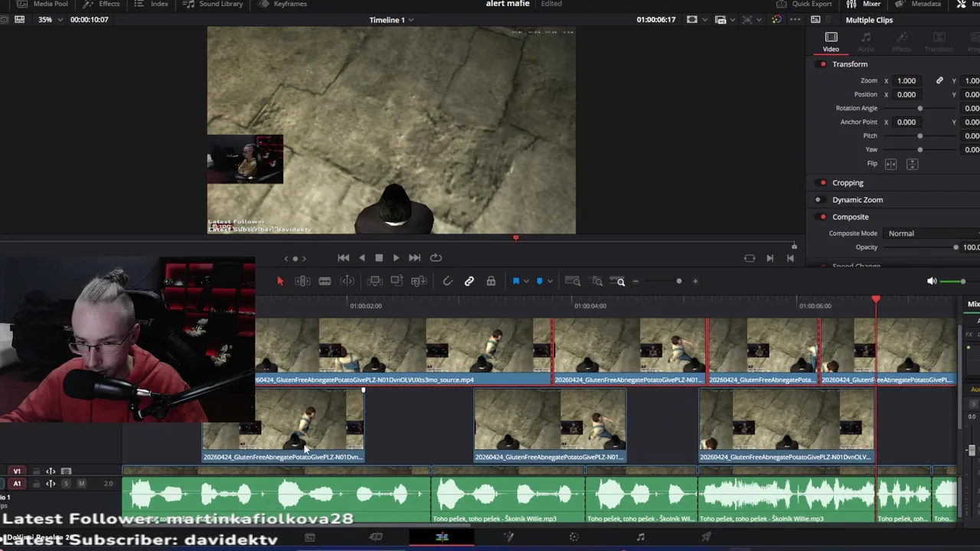Screen dimensions: 980x551
Task: Toggle timeline Snapping magnet icon
Action: (448, 282)
